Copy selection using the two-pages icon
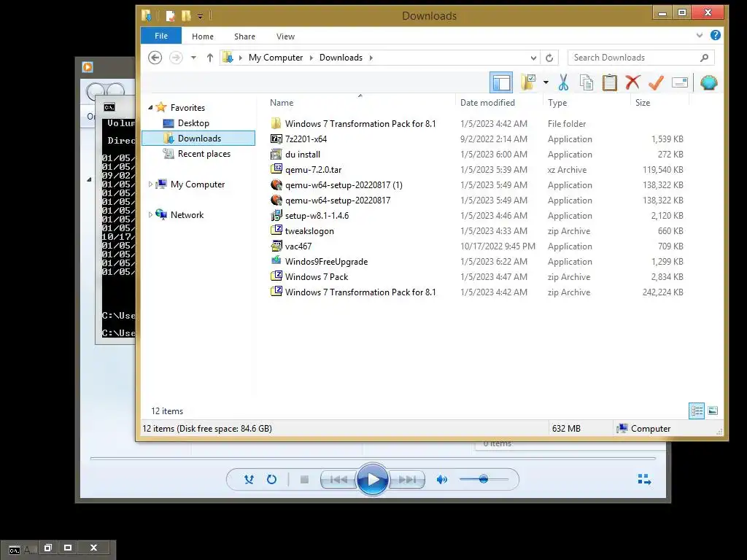The image size is (747, 560). tap(587, 82)
